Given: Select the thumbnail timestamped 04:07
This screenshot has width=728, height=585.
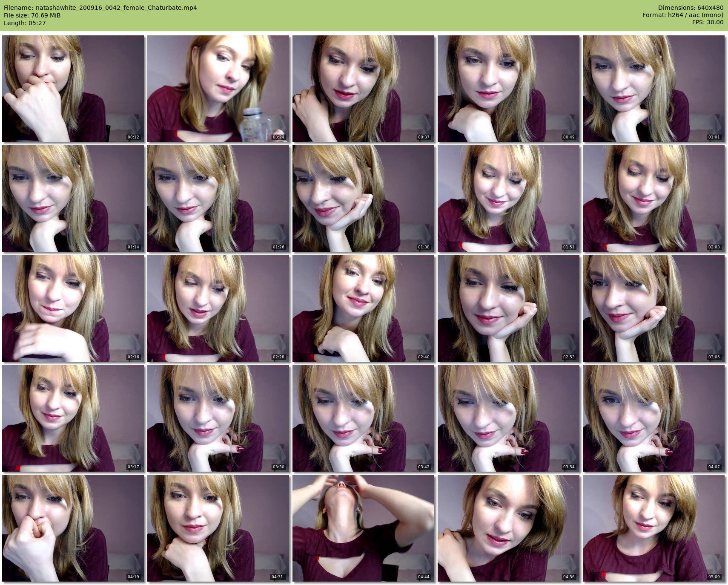Looking at the screenshot, I should pos(653,418).
